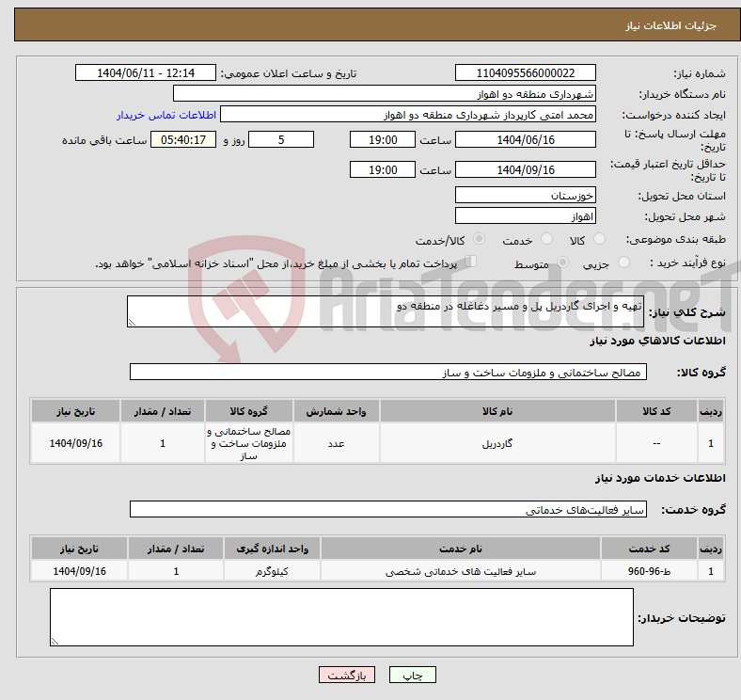Click the buyer organization name field
This screenshot has width=741, height=700.
pos(385,94)
